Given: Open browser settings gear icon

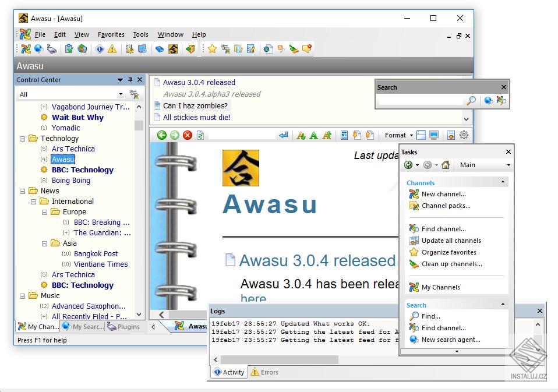Looking at the screenshot, I should coord(464,135).
